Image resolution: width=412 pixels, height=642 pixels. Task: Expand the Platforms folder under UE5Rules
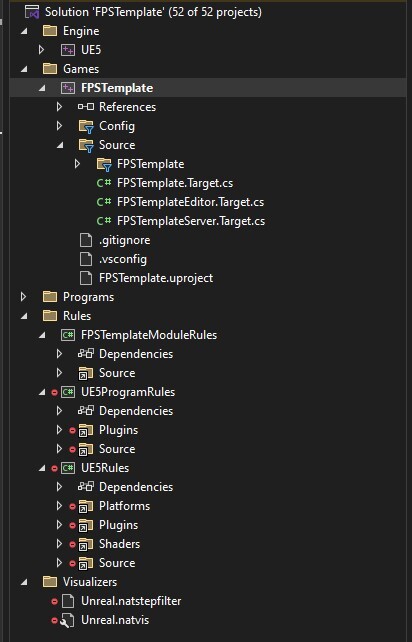tap(59, 506)
